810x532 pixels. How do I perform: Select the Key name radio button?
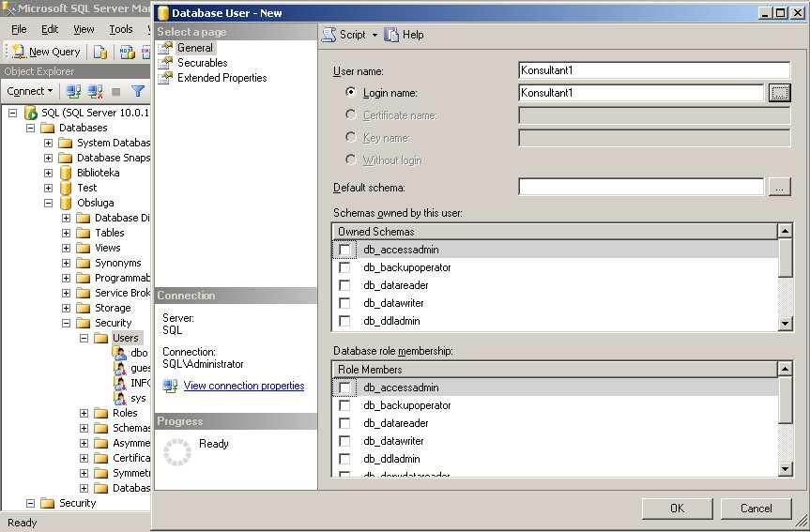pyautogui.click(x=351, y=137)
